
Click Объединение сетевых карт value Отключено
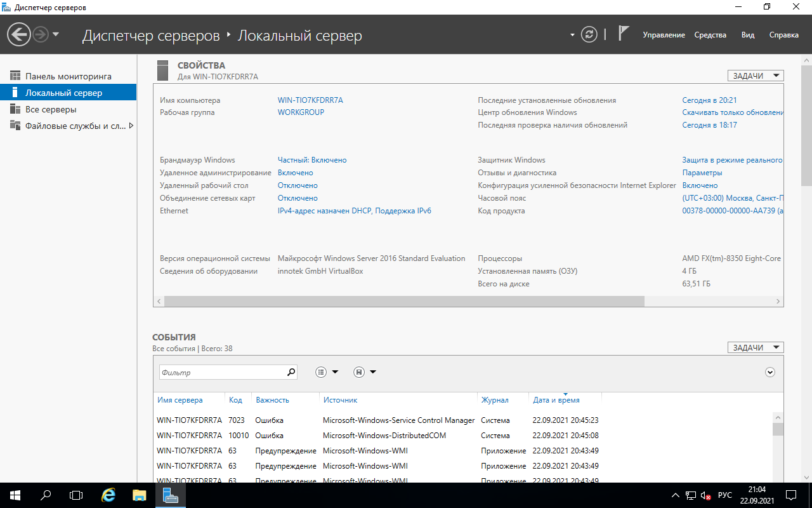[x=298, y=198]
